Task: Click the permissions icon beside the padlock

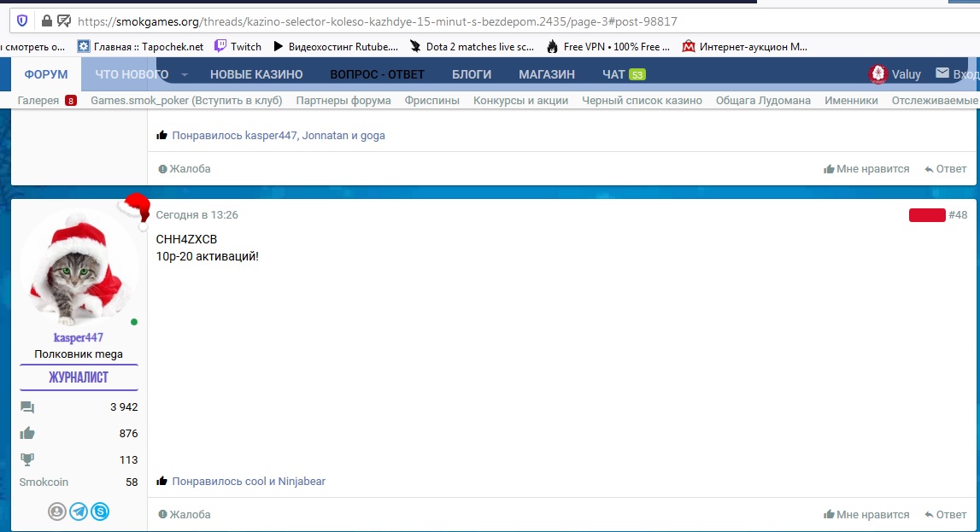Action: (x=64, y=21)
